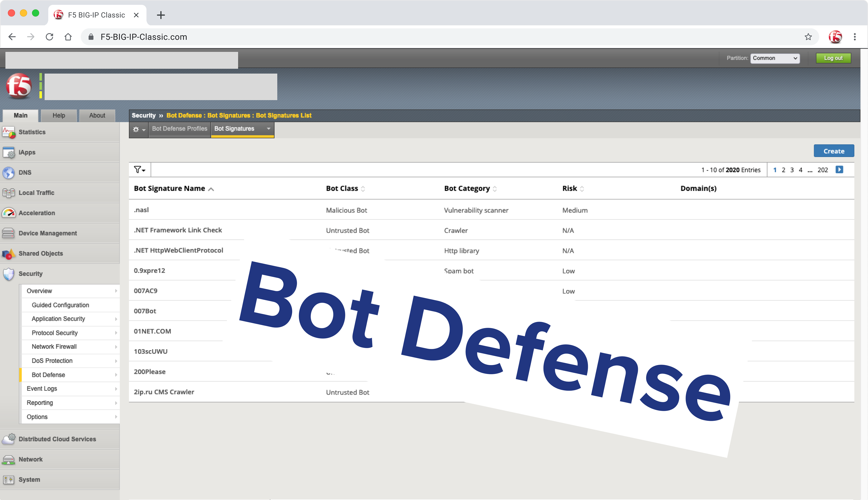
Task: Bookmark the page with the star icon
Action: pos(808,37)
